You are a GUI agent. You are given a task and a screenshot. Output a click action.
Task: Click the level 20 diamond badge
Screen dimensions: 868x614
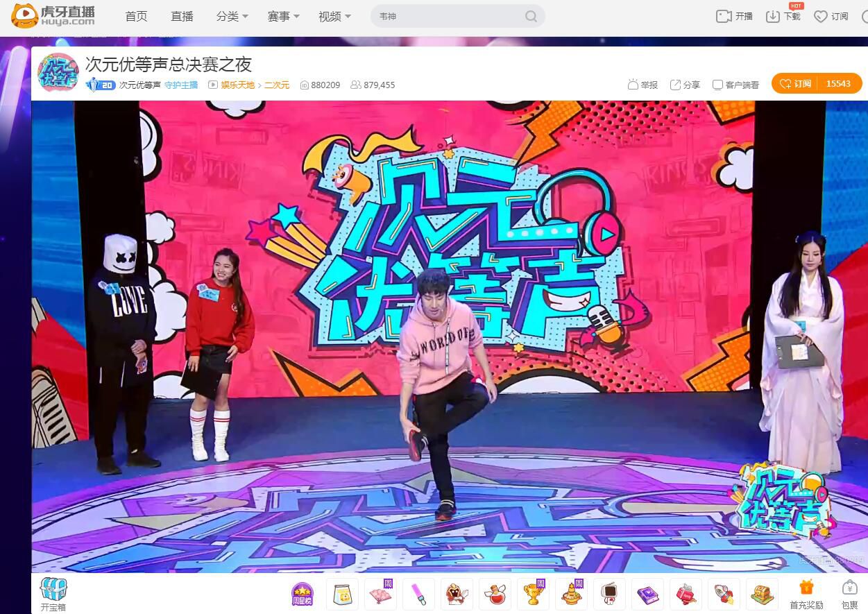tap(100, 85)
